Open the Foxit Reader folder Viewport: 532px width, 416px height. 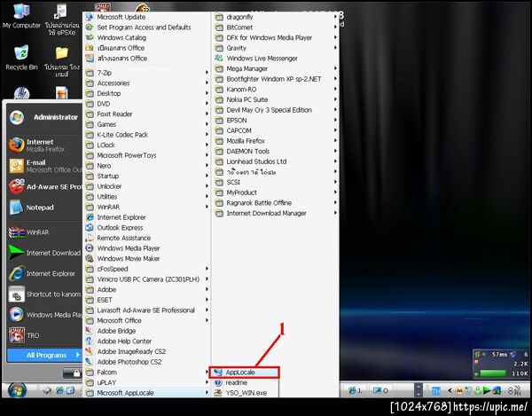(x=147, y=114)
